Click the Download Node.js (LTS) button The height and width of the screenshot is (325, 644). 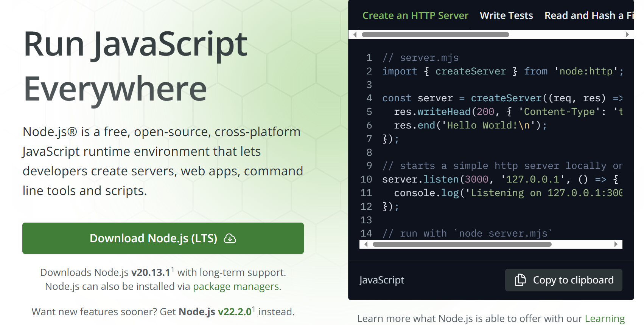[x=163, y=238]
